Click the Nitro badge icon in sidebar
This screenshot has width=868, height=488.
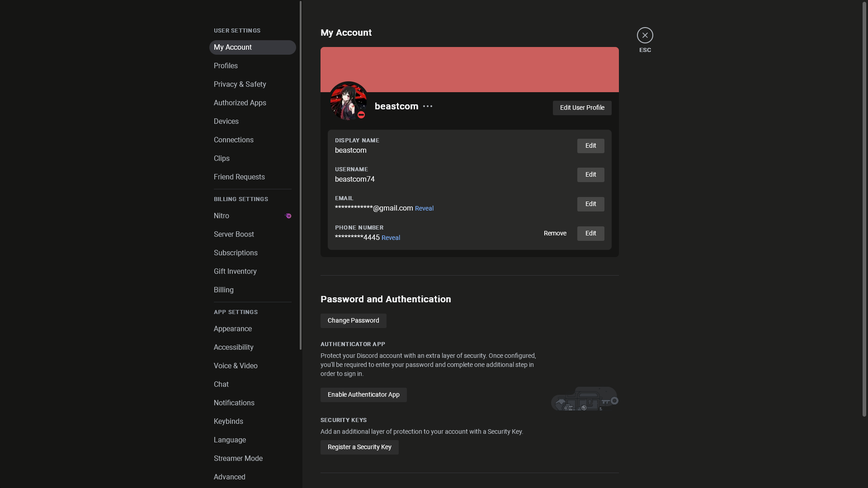pos(288,216)
